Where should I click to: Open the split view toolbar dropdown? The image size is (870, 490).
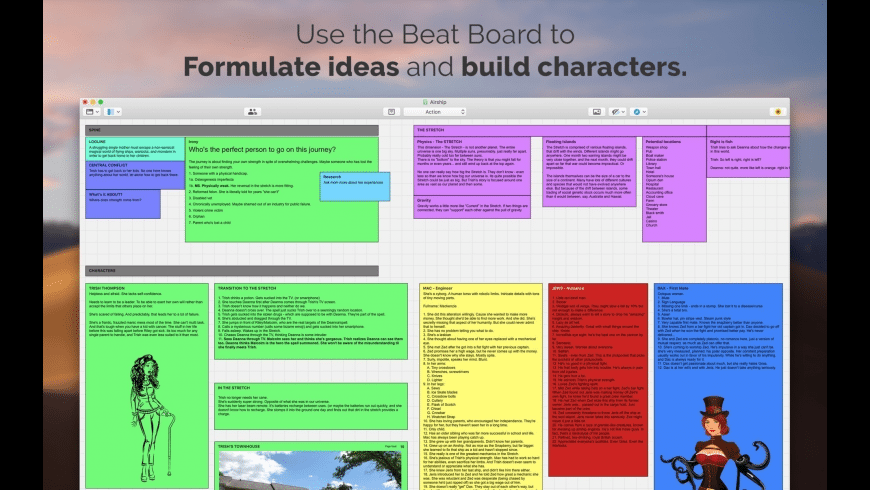click(113, 112)
